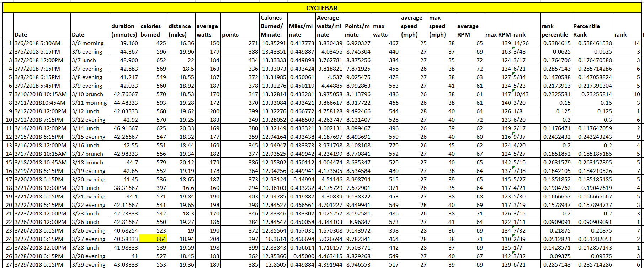Select the rank cell 14/26

[526, 43]
